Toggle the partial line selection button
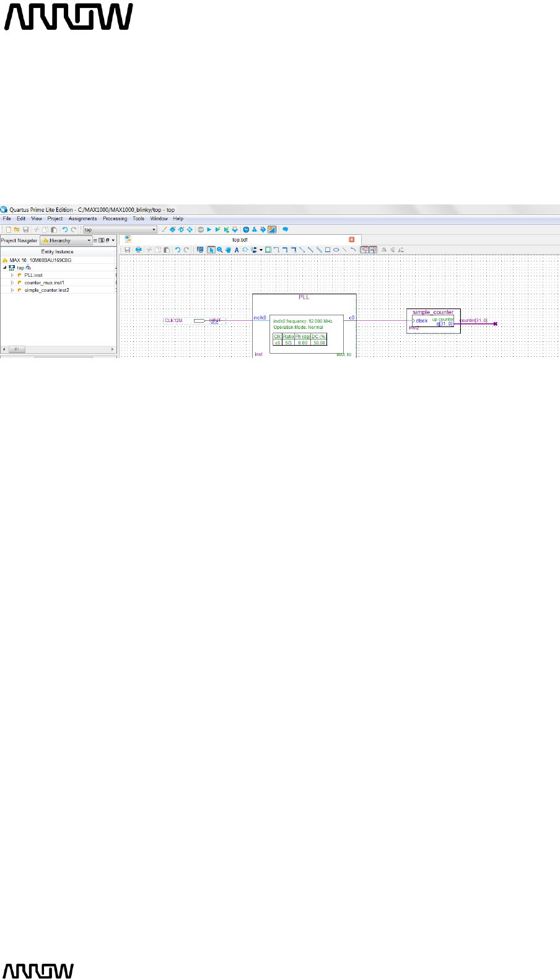 pos(373,250)
